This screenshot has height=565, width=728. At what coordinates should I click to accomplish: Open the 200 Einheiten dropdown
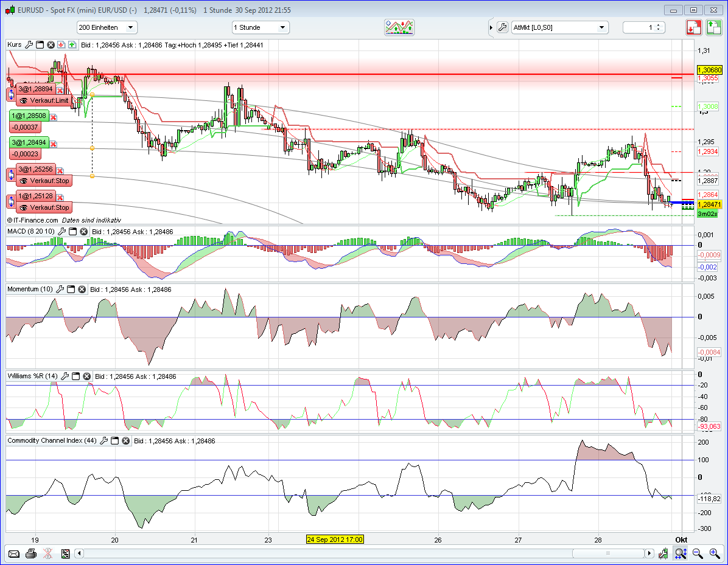coord(107,27)
